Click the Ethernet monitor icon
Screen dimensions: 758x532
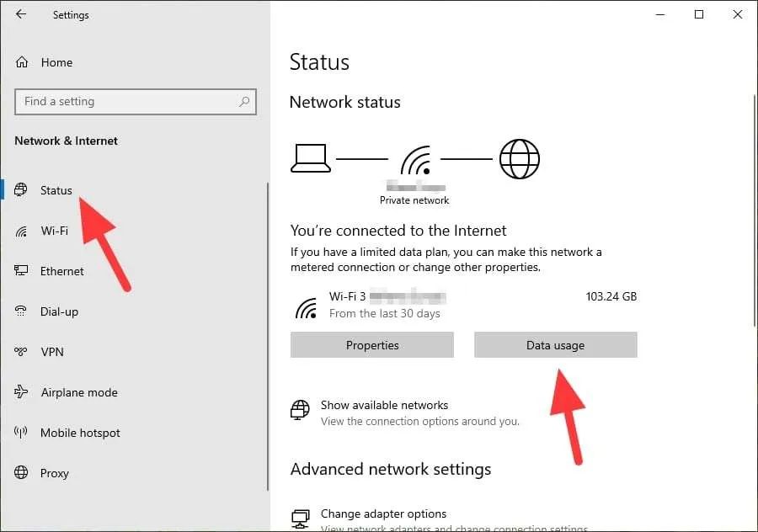click(21, 270)
